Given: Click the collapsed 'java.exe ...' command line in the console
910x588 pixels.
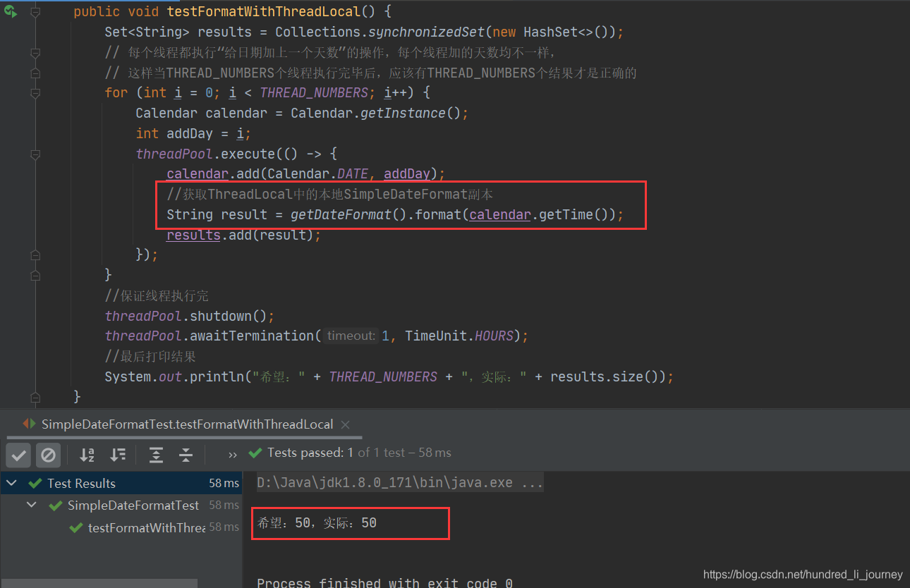Looking at the screenshot, I should (x=400, y=483).
